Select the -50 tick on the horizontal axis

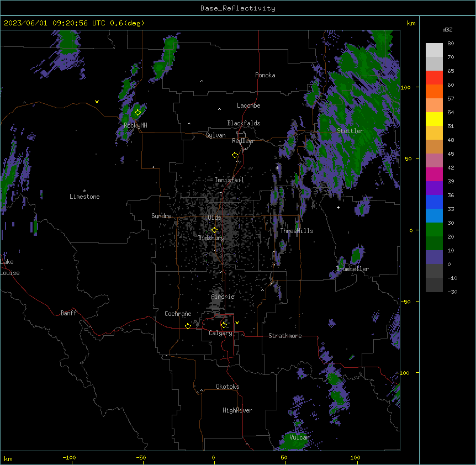coord(141,457)
